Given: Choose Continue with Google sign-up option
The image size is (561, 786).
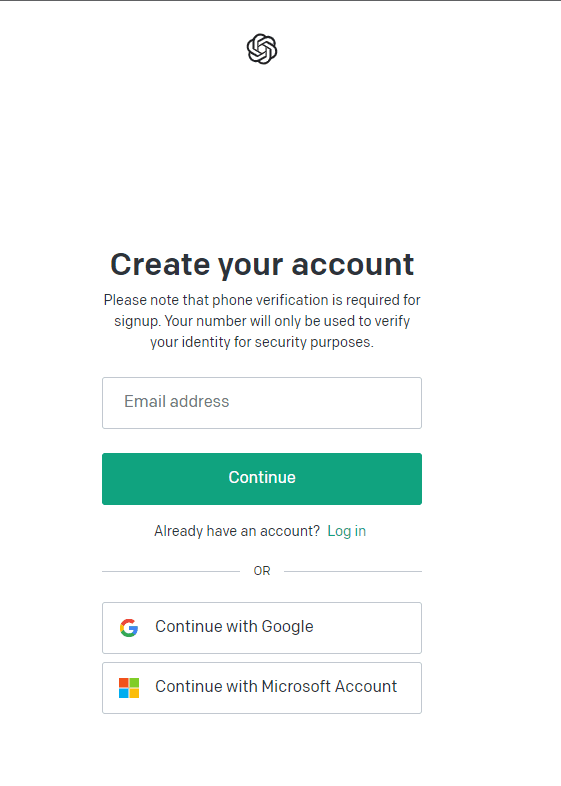Looking at the screenshot, I should coord(262,628).
